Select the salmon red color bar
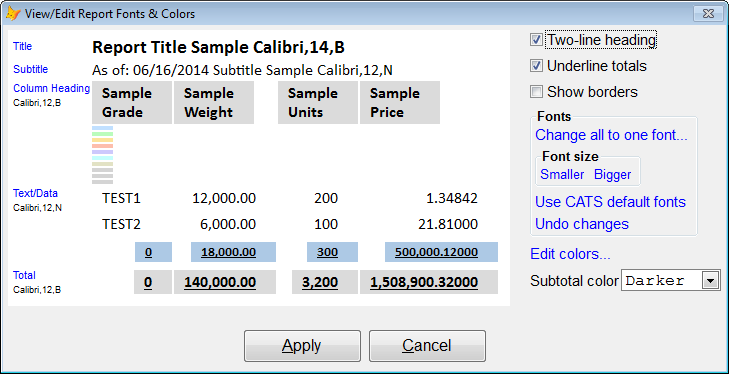Image resolution: width=729 pixels, height=374 pixels. point(103,146)
